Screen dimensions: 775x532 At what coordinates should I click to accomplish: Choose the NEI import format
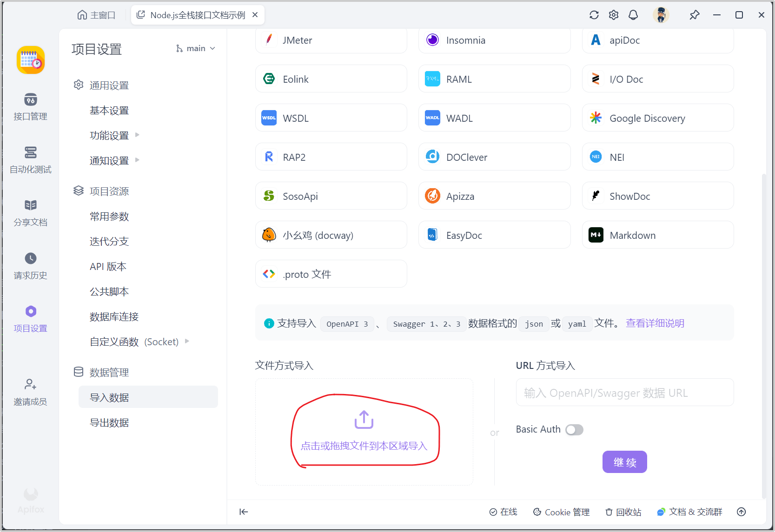coord(658,157)
